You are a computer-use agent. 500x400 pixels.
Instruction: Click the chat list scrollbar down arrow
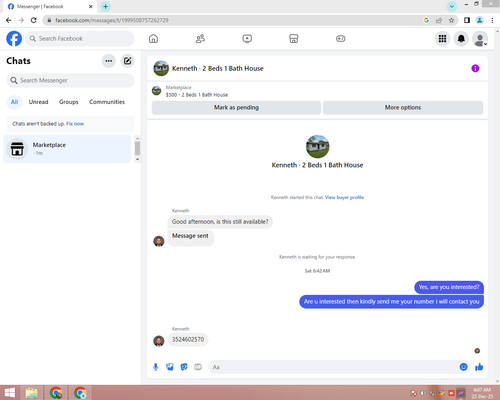[137, 160]
